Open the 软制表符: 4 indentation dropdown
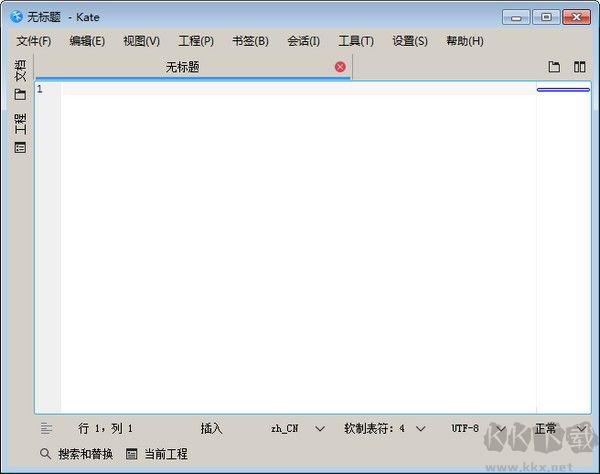Viewport: 600px width, 474px height. [x=385, y=428]
